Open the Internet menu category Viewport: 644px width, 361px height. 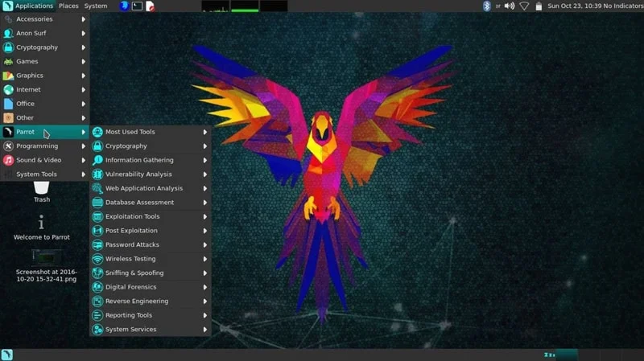tap(45, 89)
